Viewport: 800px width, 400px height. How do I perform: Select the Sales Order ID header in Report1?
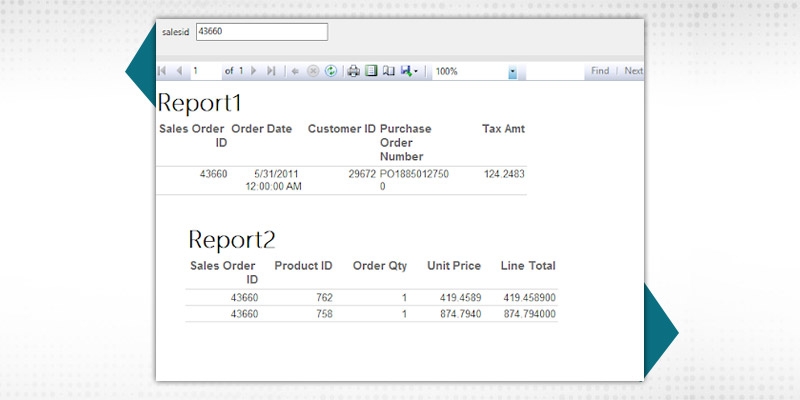pos(193,135)
